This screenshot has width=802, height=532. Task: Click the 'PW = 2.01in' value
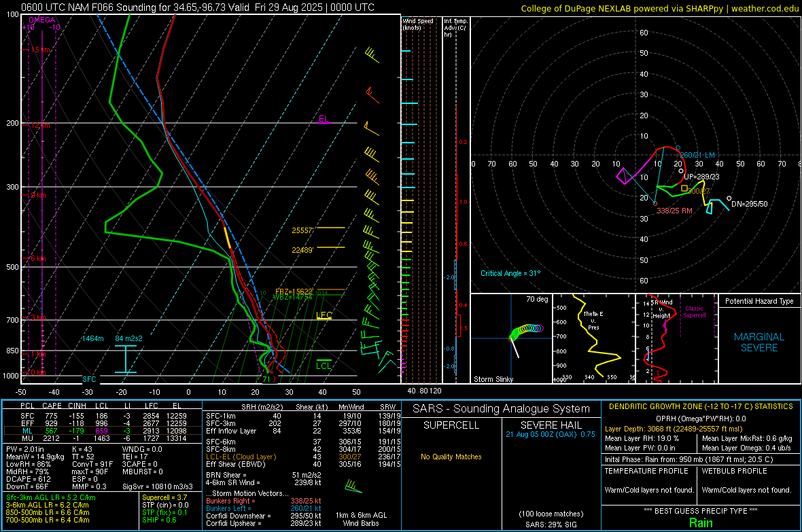[x=25, y=449]
